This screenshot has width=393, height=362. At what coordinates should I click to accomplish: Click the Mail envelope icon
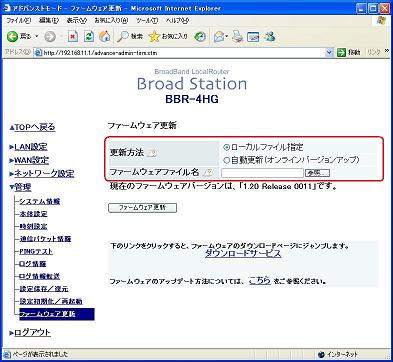point(219,36)
